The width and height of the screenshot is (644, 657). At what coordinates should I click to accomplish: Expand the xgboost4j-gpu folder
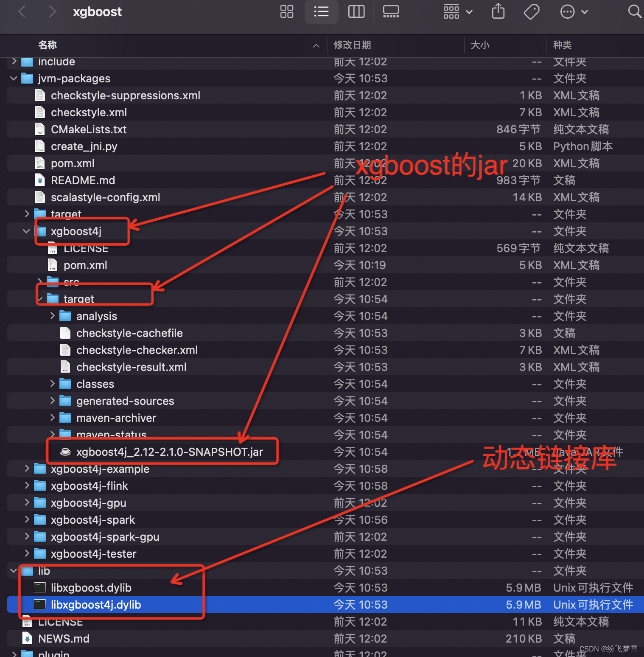pyautogui.click(x=27, y=502)
